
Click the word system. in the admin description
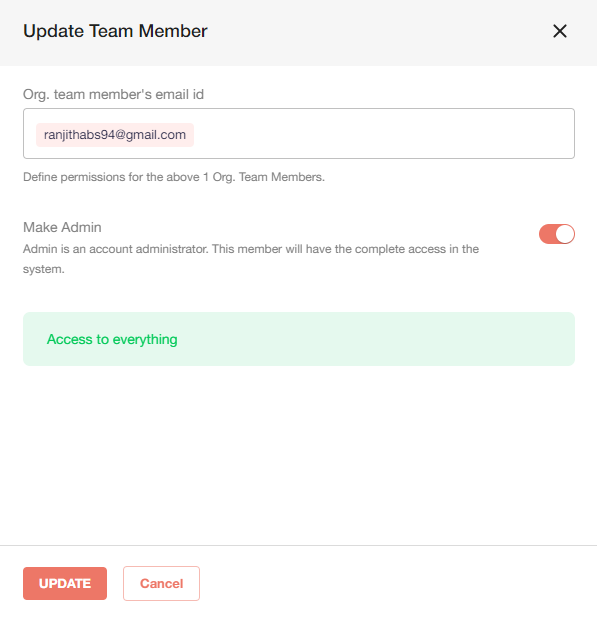click(43, 269)
